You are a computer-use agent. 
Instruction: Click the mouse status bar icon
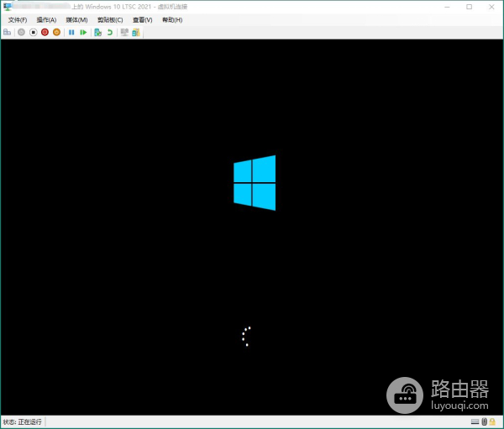pyautogui.click(x=485, y=421)
